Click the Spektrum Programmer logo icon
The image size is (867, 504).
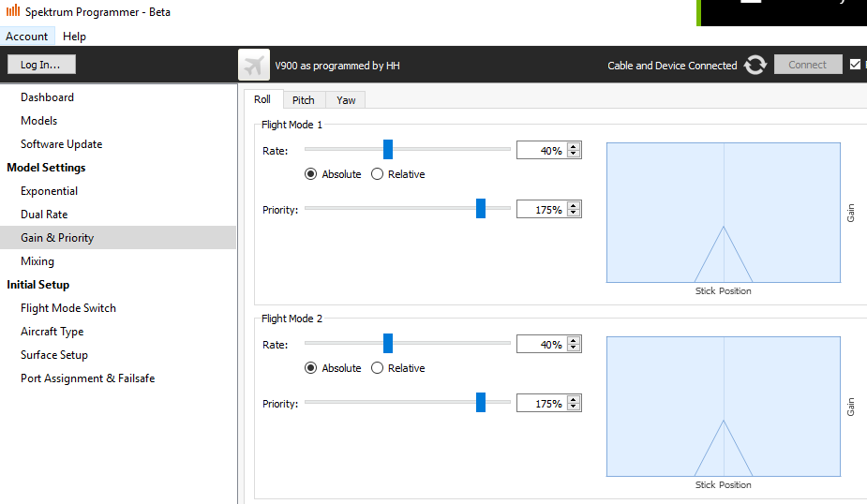coord(12,12)
